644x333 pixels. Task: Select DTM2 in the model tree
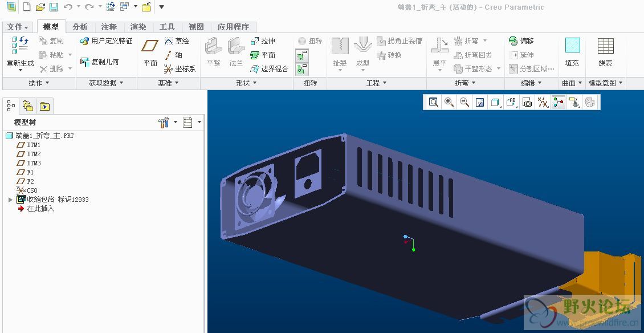pos(33,154)
